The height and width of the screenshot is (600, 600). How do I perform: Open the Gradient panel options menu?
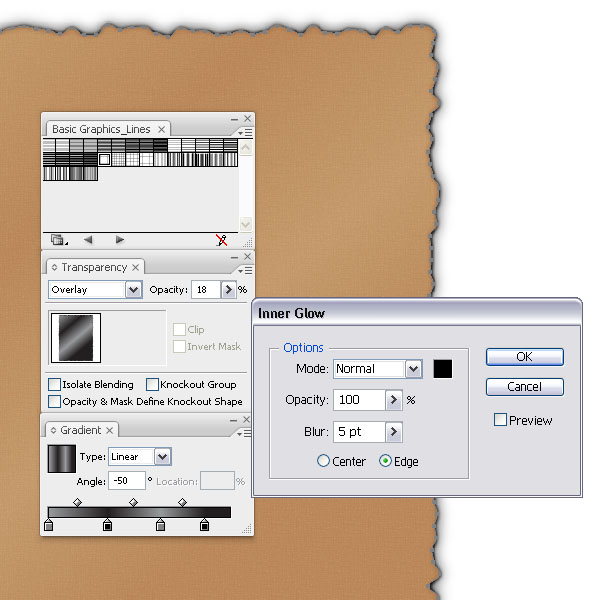pyautogui.click(x=245, y=433)
